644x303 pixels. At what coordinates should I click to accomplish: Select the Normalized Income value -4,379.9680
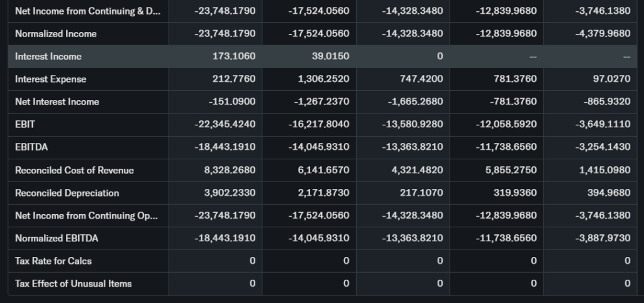pos(602,33)
